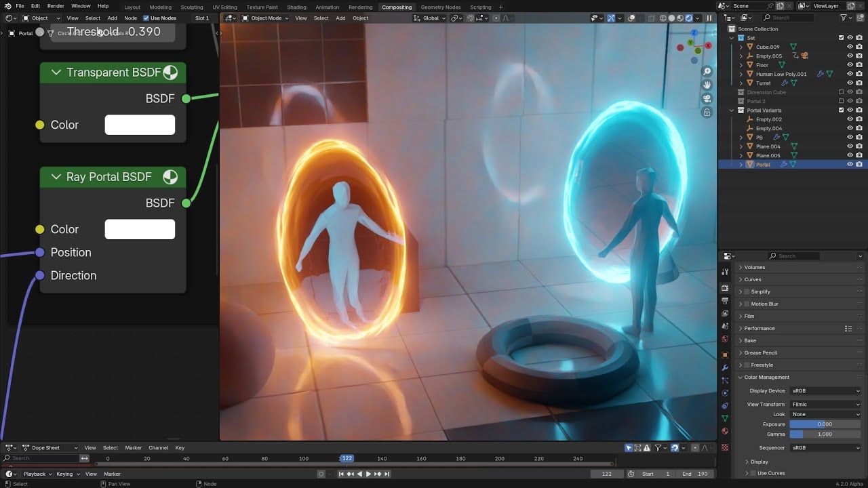Screen dimensions: 868x488
Task: Click Ray Portal BSDF Color swatch
Action: (x=140, y=229)
